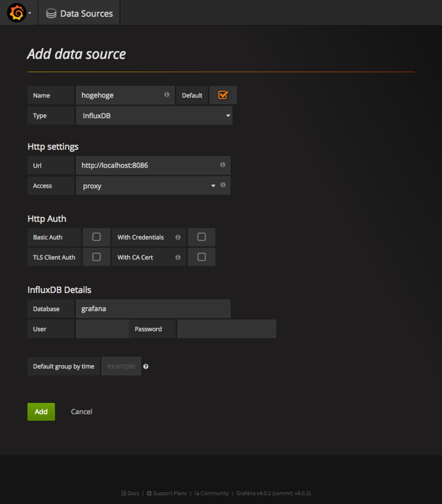The width and height of the screenshot is (442, 504).
Task: Enable the Basic Auth checkbox
Action: tap(96, 237)
